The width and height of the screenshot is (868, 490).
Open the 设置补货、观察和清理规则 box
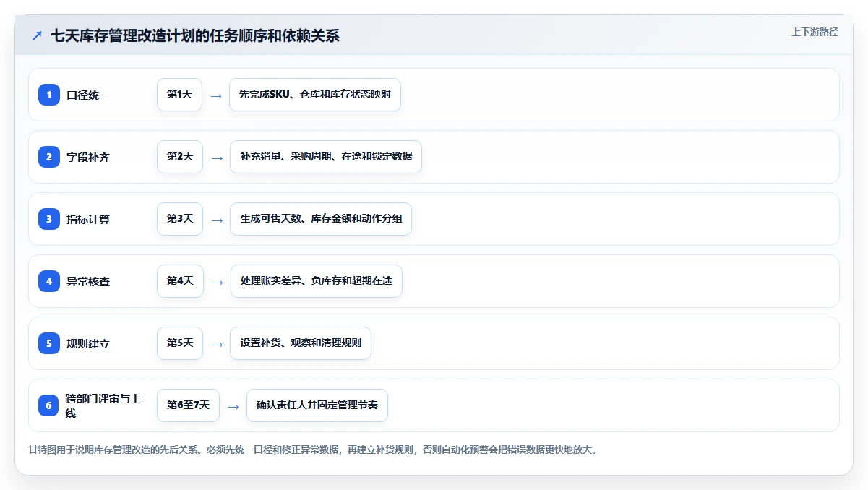click(x=301, y=343)
